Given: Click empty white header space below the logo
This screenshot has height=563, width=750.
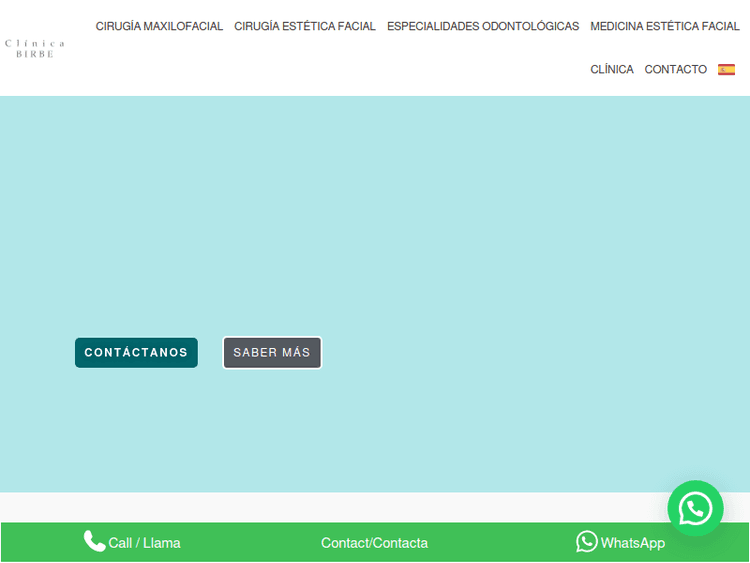Looking at the screenshot, I should click(x=40, y=80).
